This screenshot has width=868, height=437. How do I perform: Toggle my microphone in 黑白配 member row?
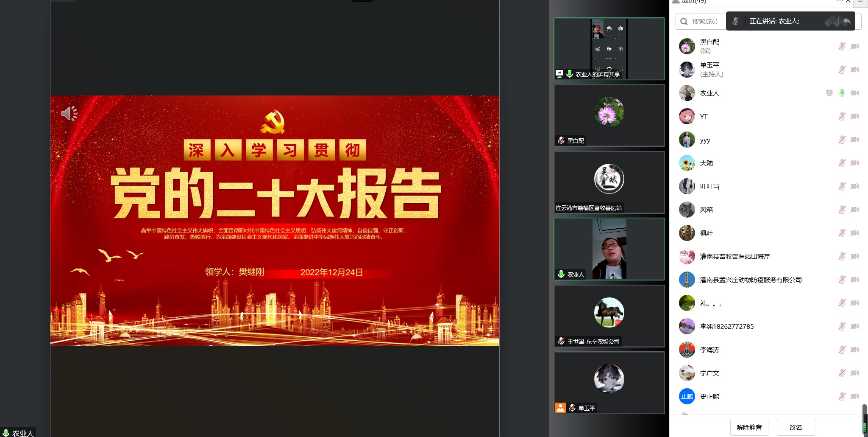tap(842, 46)
